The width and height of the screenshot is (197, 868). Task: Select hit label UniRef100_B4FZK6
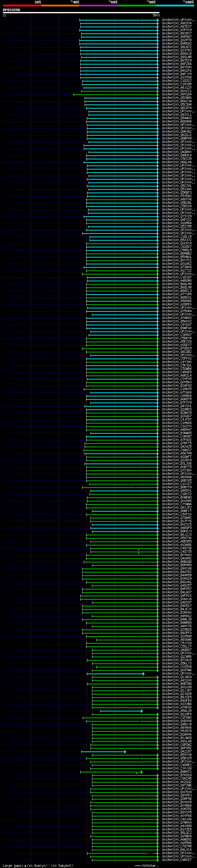click(177, 64)
